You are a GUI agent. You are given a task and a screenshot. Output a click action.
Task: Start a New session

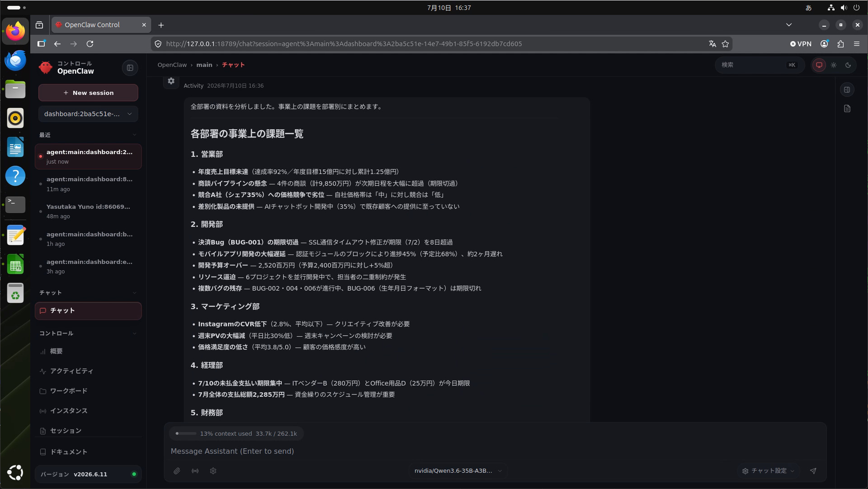(88, 93)
